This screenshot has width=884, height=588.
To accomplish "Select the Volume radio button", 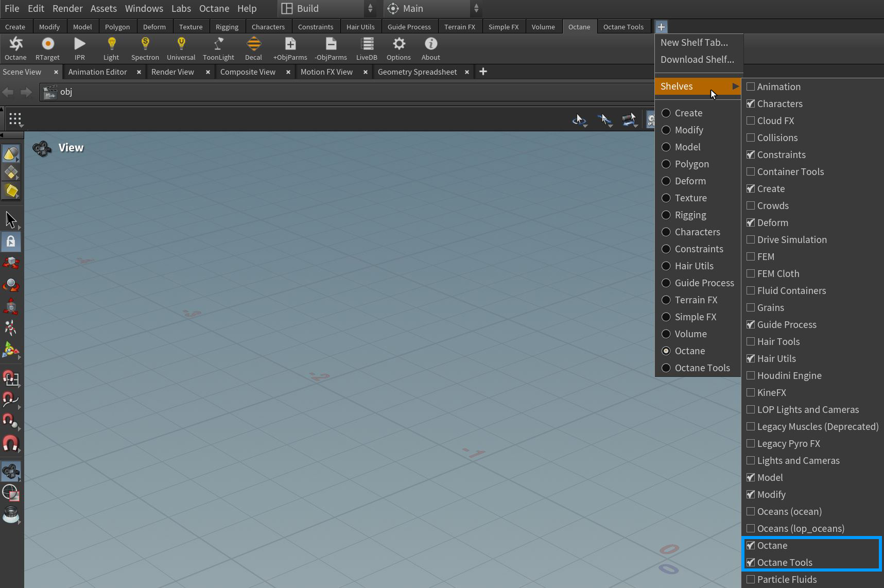I will point(666,334).
